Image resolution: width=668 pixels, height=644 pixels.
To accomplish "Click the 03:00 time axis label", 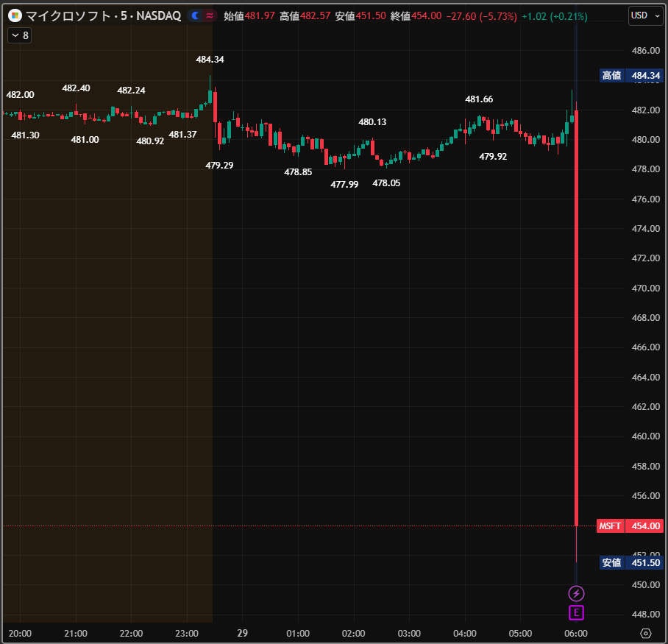I will click(x=409, y=634).
